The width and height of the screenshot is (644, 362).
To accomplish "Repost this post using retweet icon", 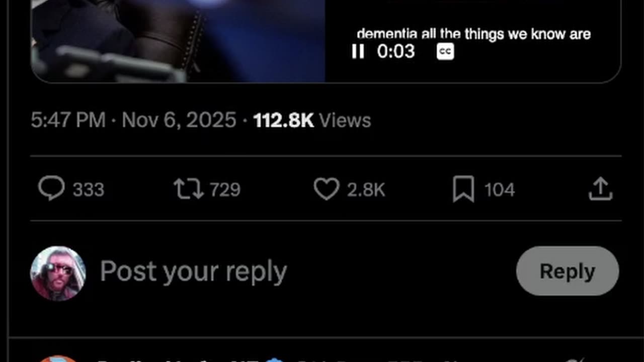I will pos(189,190).
